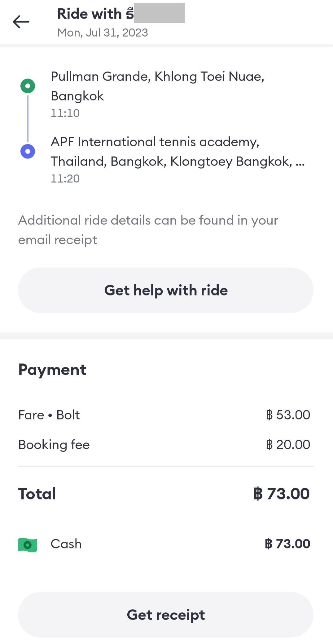Image resolution: width=333 pixels, height=644 pixels.
Task: Tap the 11:20 drop-off time
Action: [65, 179]
